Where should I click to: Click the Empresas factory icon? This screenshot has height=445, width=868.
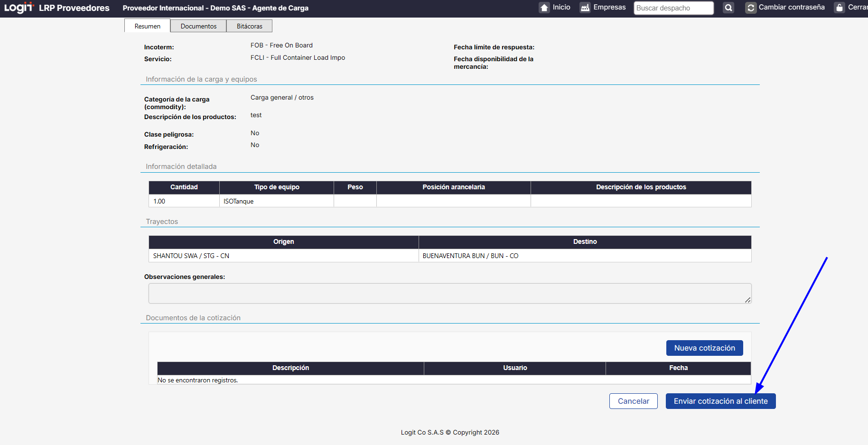(x=585, y=8)
